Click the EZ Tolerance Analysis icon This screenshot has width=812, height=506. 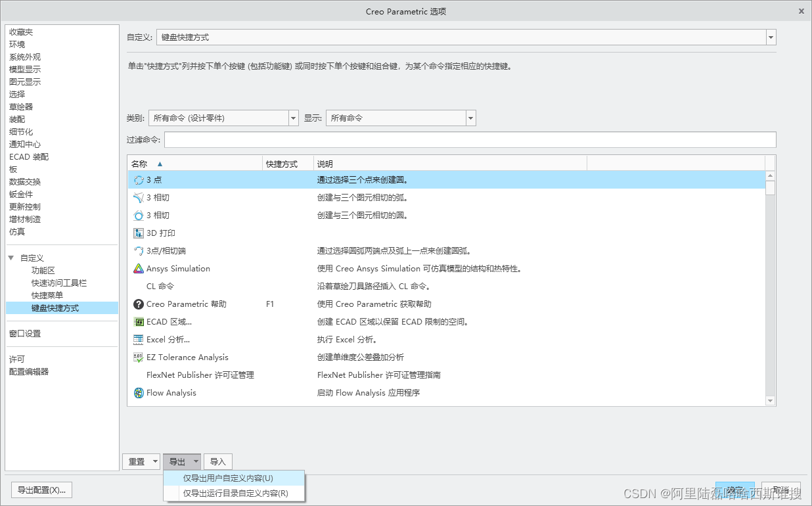(x=139, y=357)
